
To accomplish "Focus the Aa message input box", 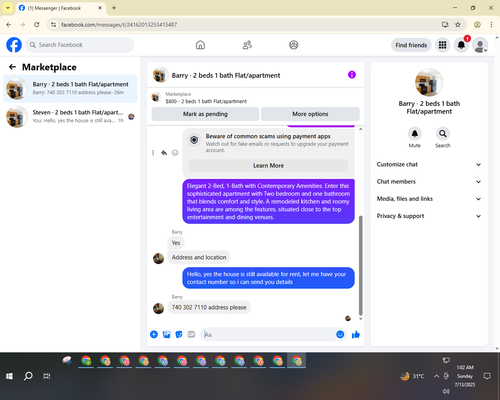I will (x=268, y=334).
